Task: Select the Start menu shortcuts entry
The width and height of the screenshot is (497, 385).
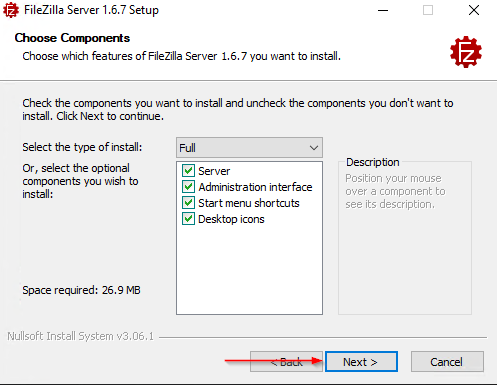Action: tap(249, 203)
